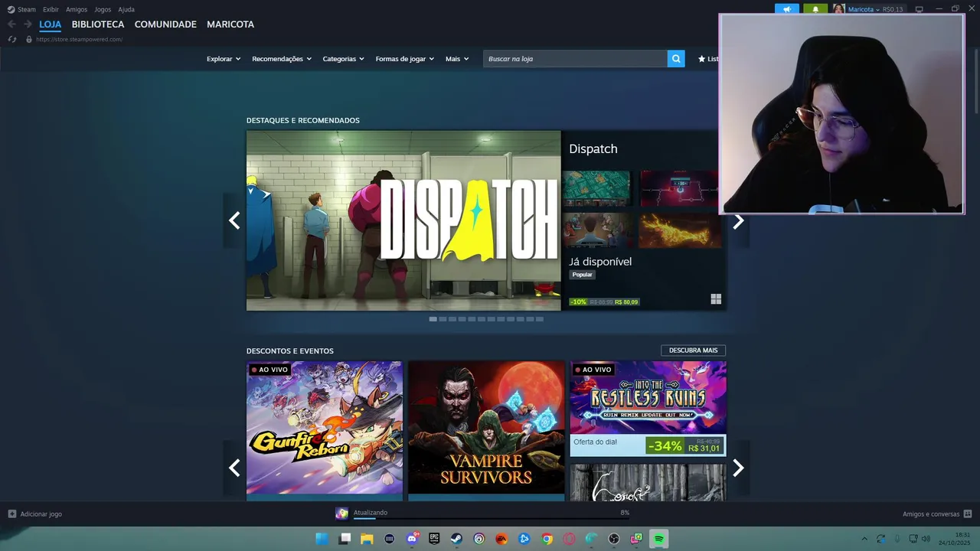Click the flame Dispatch screenshot thumbnail
The height and width of the screenshot is (551, 980).
coord(680,230)
